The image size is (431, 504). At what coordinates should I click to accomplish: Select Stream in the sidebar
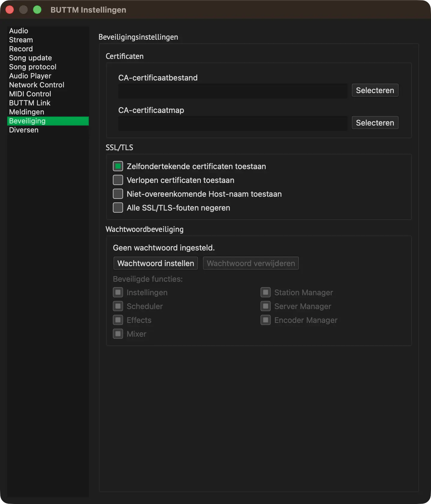[x=48, y=40]
